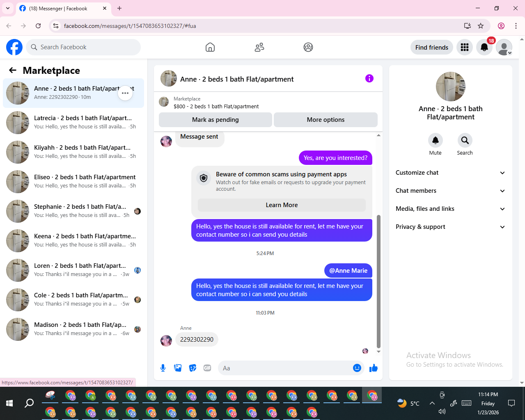Screen dimensions: 525x420
Task: Open the emoji picker smiley icon
Action: click(x=357, y=368)
